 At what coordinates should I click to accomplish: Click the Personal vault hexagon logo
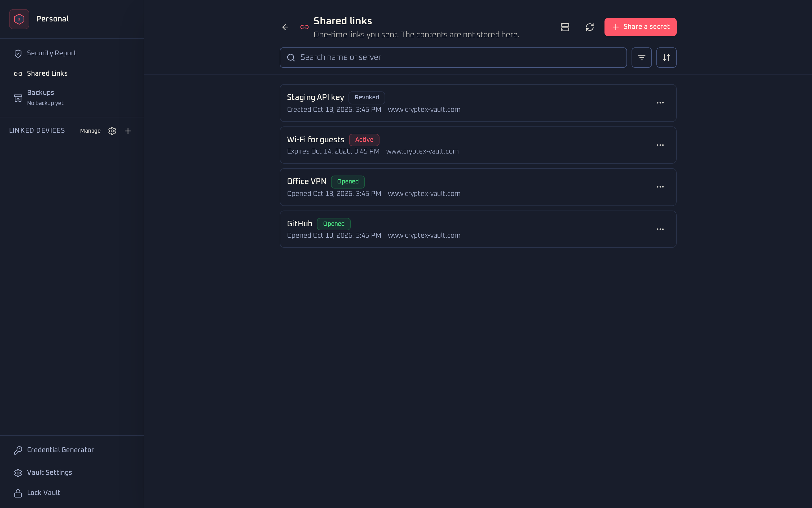[19, 19]
